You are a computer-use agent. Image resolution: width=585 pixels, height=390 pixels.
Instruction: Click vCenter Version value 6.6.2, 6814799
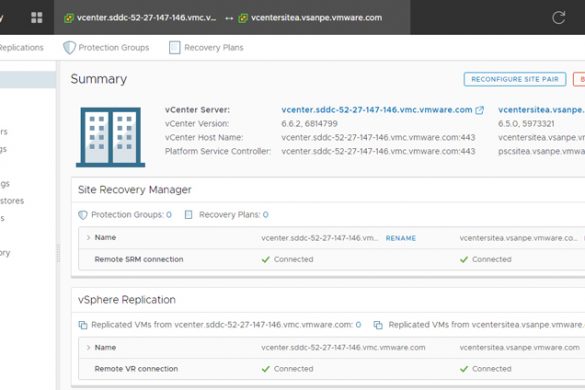309,124
